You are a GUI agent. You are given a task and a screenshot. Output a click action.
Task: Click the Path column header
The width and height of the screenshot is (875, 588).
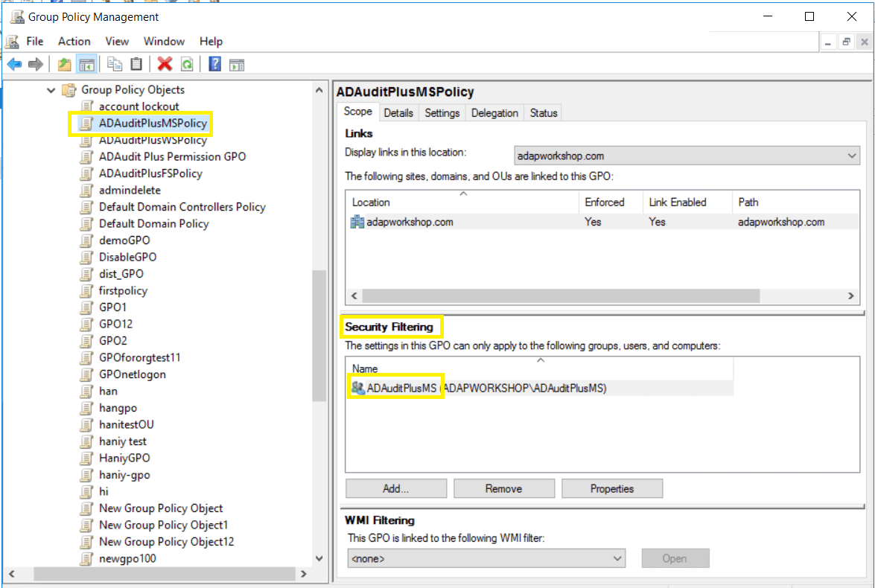[795, 202]
